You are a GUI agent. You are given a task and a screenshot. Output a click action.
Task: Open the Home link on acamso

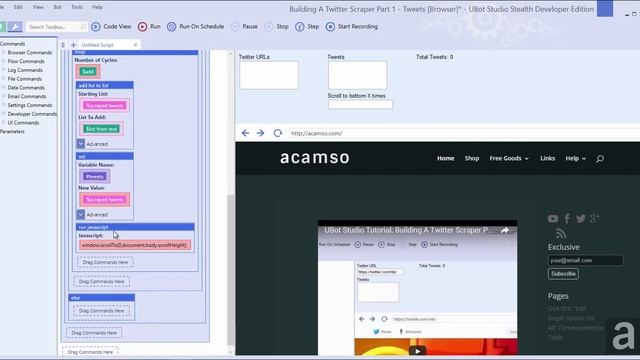(x=445, y=158)
